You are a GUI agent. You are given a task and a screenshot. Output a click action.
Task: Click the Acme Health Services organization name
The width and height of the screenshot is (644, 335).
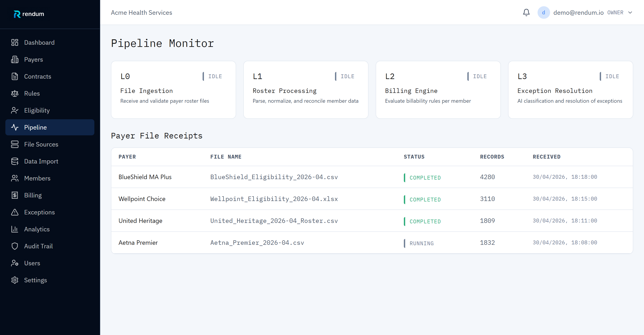[142, 13]
